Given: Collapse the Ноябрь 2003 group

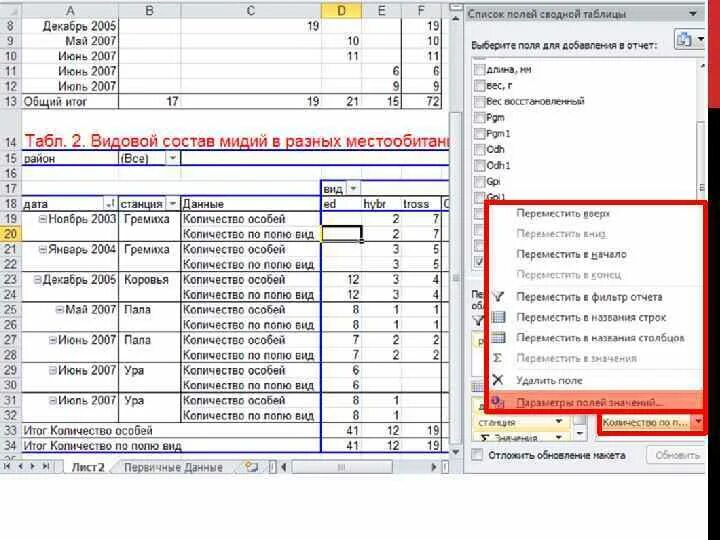Looking at the screenshot, I should tap(42, 219).
